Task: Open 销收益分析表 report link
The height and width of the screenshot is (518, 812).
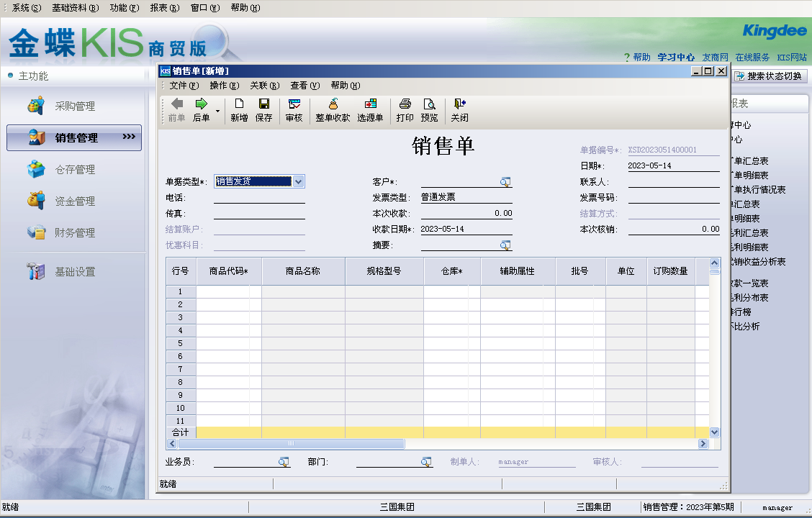Action: tap(758, 261)
